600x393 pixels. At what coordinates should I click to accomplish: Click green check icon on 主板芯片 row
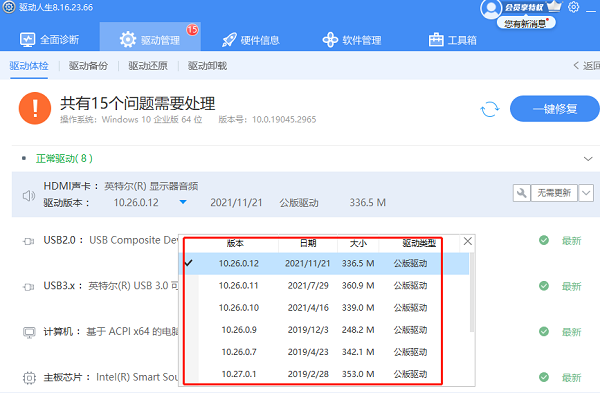point(544,377)
